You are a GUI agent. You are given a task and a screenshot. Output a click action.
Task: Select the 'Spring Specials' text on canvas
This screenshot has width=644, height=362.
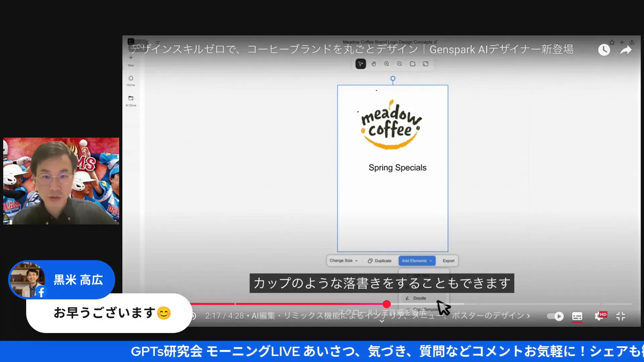click(x=397, y=168)
